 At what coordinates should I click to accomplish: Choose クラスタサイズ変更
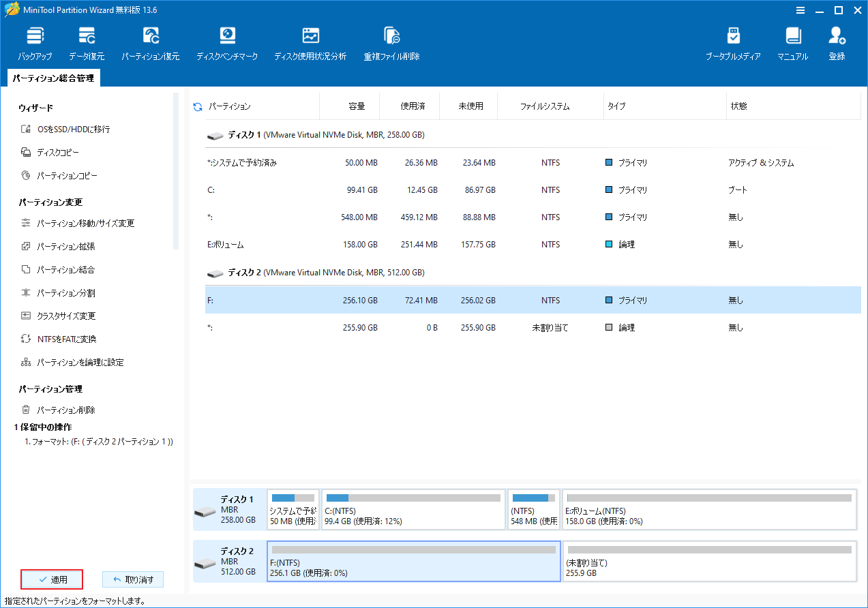pos(58,316)
